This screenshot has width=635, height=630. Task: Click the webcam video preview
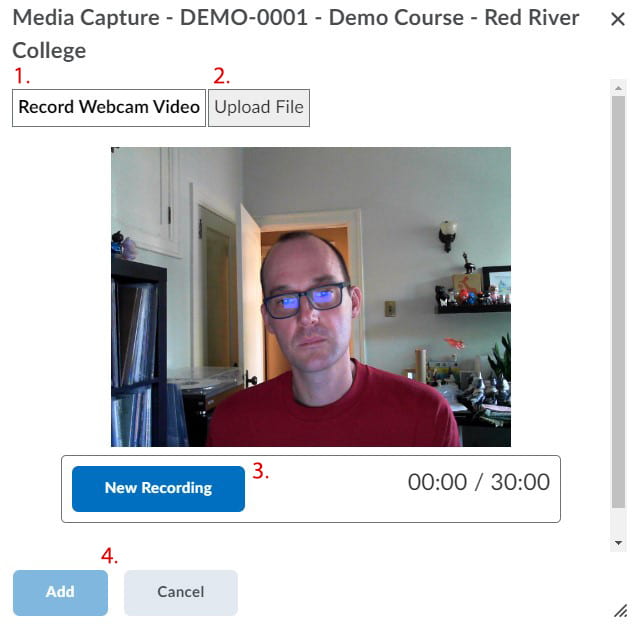click(311, 296)
